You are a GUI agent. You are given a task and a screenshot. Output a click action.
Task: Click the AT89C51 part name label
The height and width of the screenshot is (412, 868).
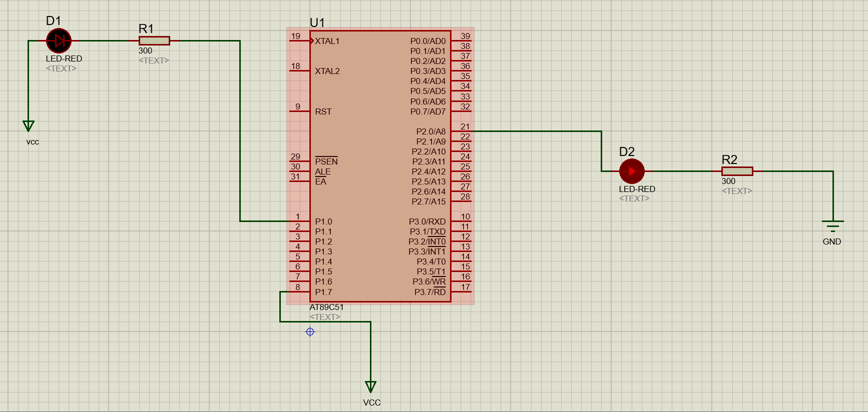coord(326,307)
